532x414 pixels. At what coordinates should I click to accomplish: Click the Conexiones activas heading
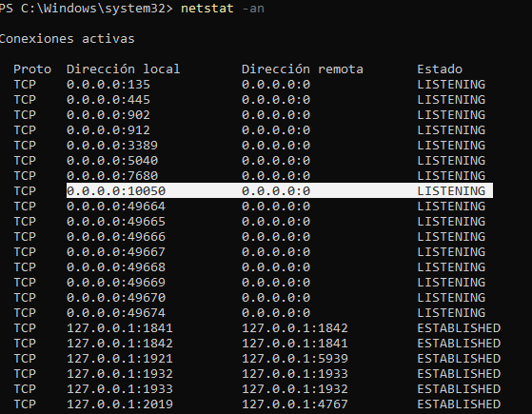[67, 39]
